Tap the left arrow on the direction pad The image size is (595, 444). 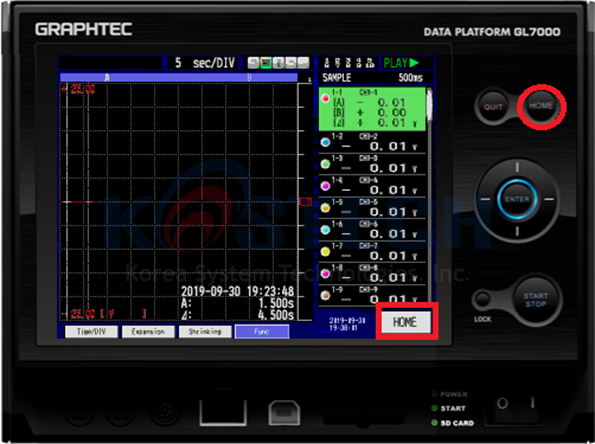[485, 199]
